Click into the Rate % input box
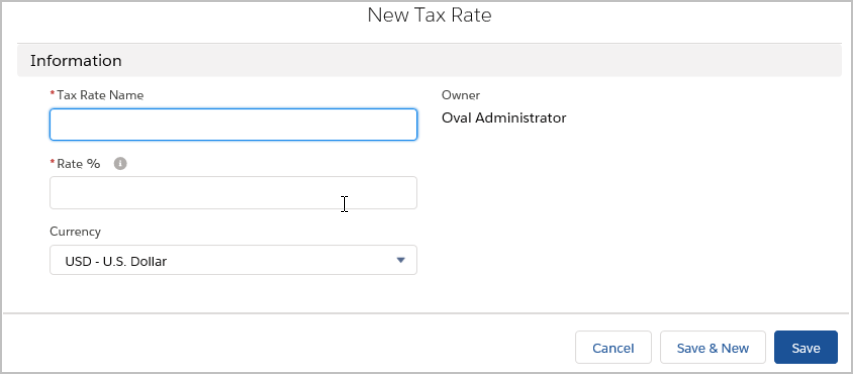Image resolution: width=853 pixels, height=374 pixels. tap(233, 193)
